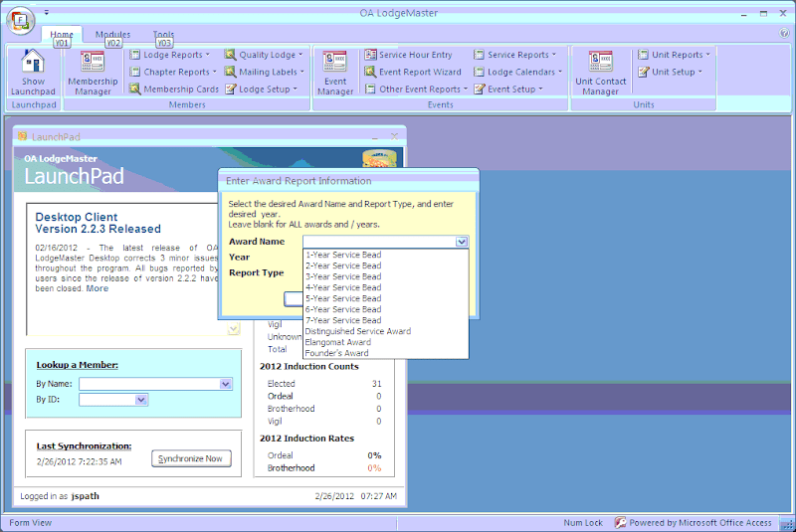Screen dimensions: 796x532
Task: Click the Elected count value 31
Action: click(377, 384)
